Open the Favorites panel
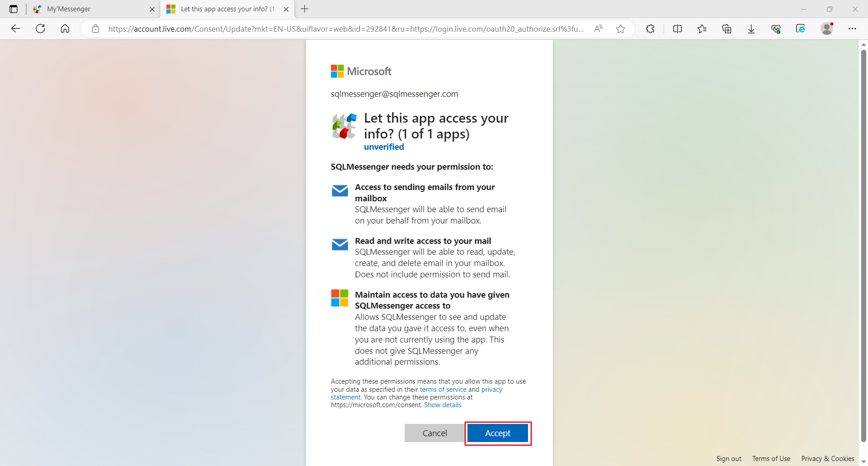Image resolution: width=868 pixels, height=466 pixels. 702,29
